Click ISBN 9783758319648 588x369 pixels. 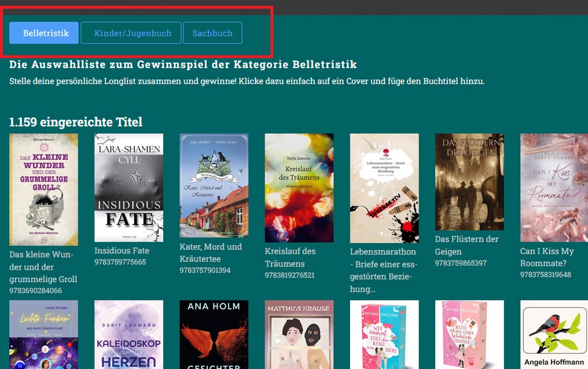pyautogui.click(x=546, y=275)
